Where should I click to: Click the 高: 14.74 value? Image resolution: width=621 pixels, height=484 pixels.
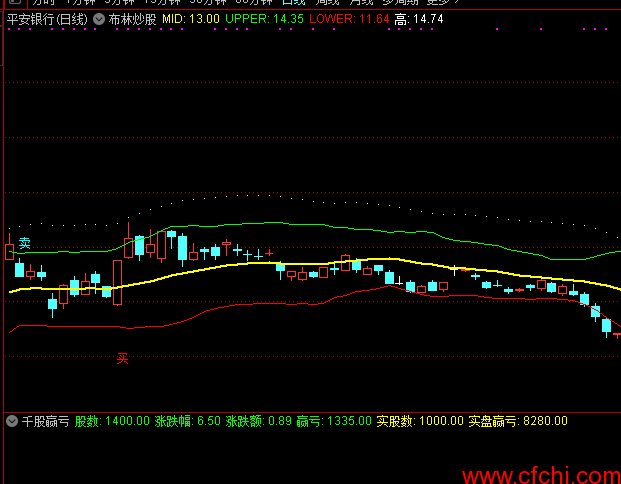pyautogui.click(x=419, y=19)
